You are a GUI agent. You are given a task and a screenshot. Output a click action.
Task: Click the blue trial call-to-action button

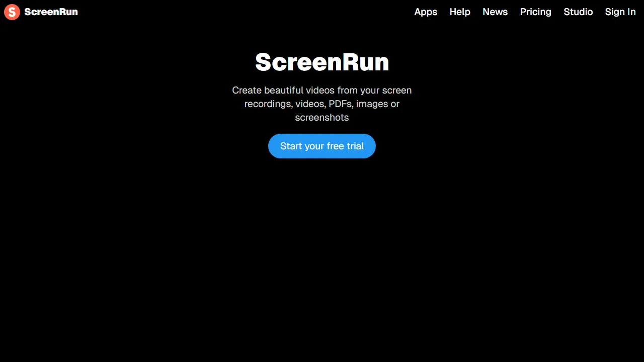[322, 146]
